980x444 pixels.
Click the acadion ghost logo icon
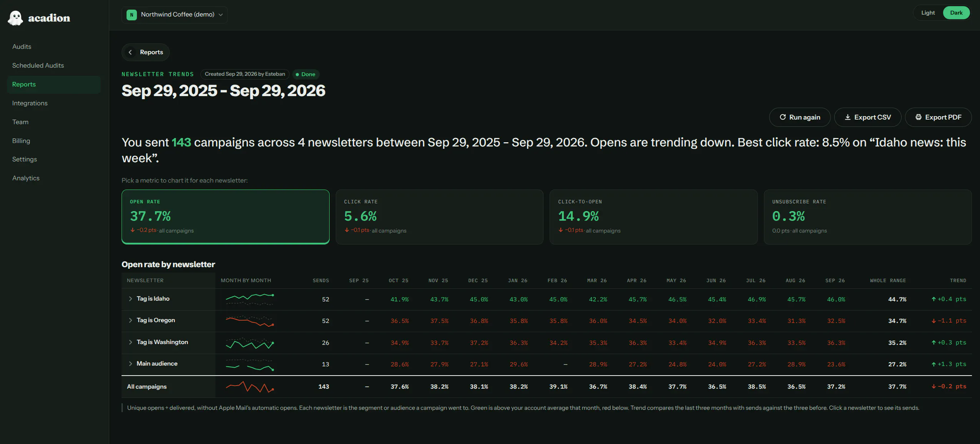[x=15, y=18]
